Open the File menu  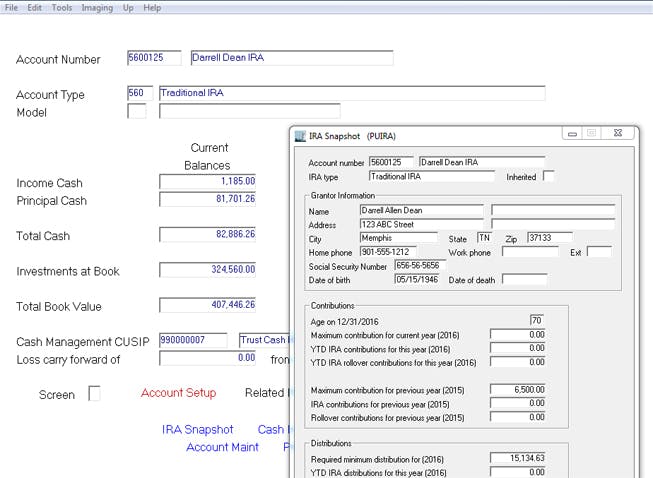coord(11,7)
